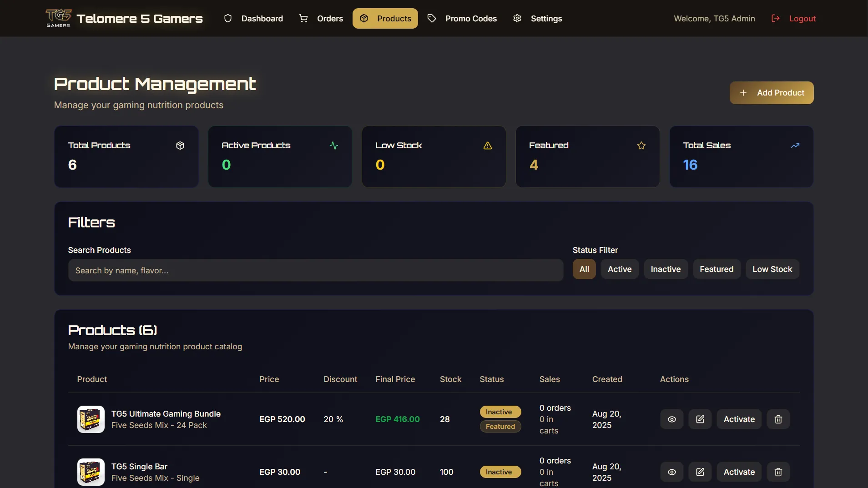Image resolution: width=868 pixels, height=488 pixels.
Task: Click the TG5 Gamers logo icon
Action: pyautogui.click(x=58, y=18)
